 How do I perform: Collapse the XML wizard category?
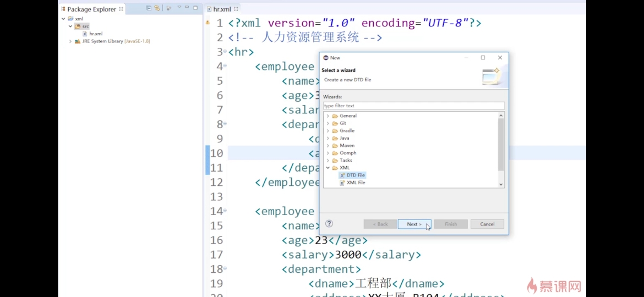[328, 168]
